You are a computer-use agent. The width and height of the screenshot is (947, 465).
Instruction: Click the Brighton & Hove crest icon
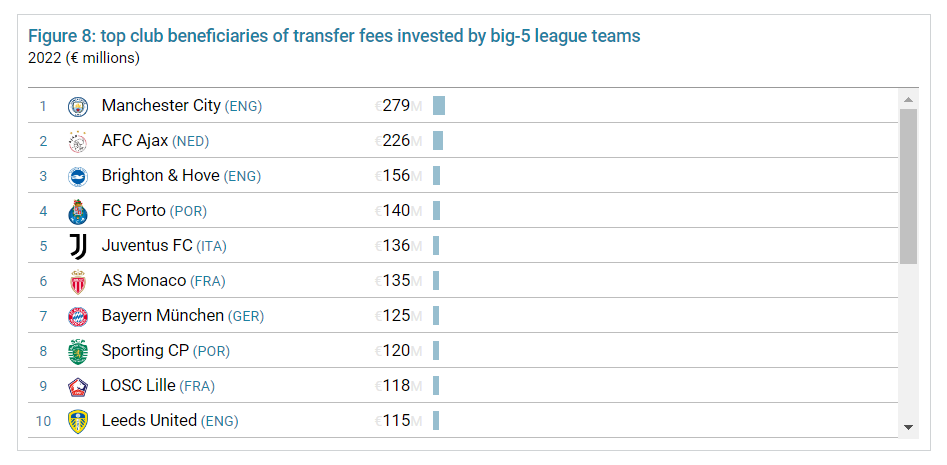click(x=78, y=176)
